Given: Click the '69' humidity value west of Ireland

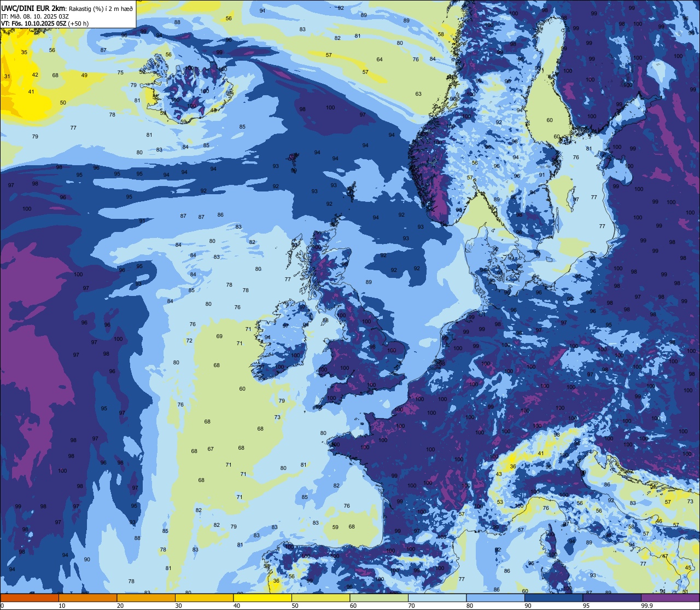Looking at the screenshot, I should (x=219, y=336).
